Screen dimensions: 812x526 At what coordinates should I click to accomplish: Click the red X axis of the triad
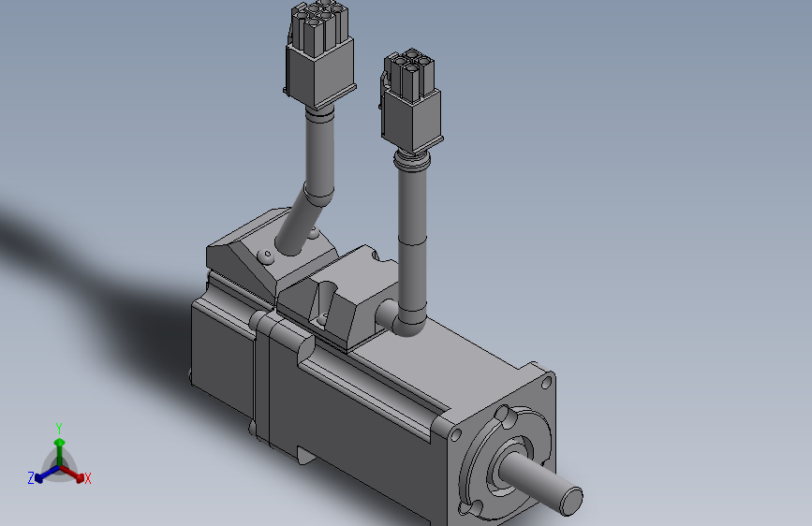tap(72, 474)
